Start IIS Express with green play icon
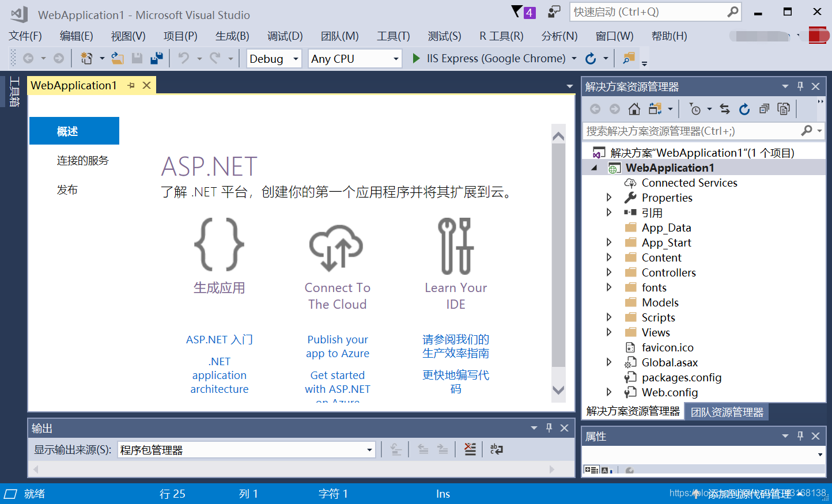Viewport: 832px width, 504px height. [416, 58]
